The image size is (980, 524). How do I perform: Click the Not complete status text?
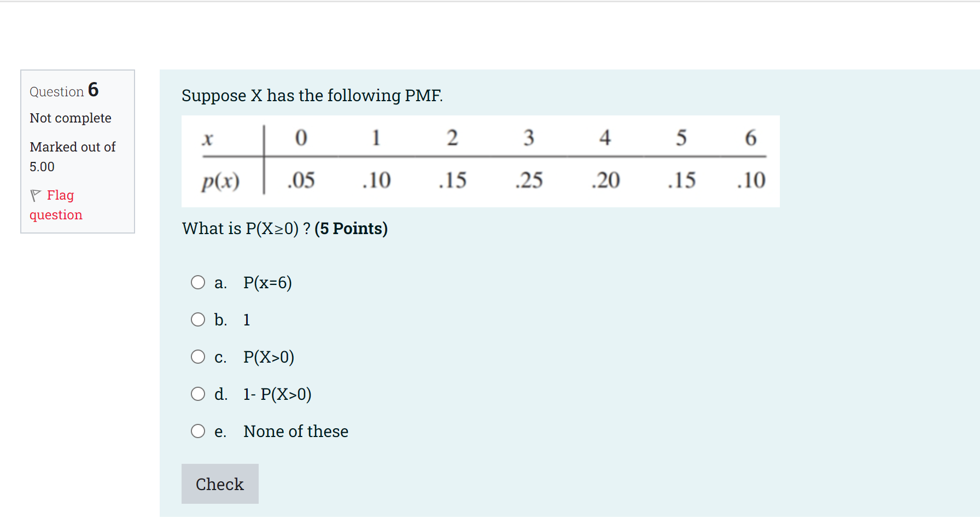point(70,118)
